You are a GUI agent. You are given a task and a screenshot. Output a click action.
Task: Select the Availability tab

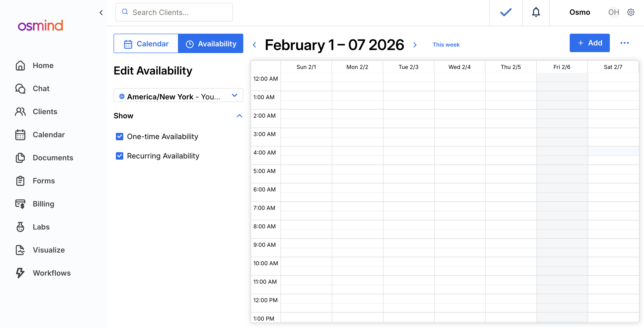pyautogui.click(x=211, y=43)
